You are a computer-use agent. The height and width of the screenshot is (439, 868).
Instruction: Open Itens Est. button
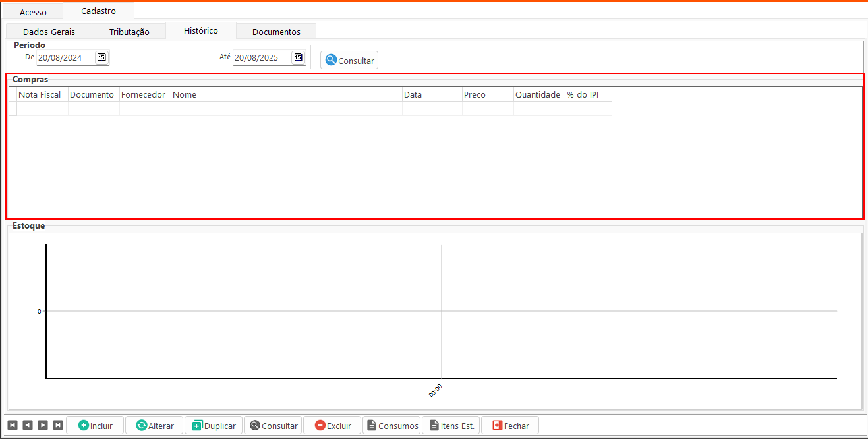click(451, 426)
